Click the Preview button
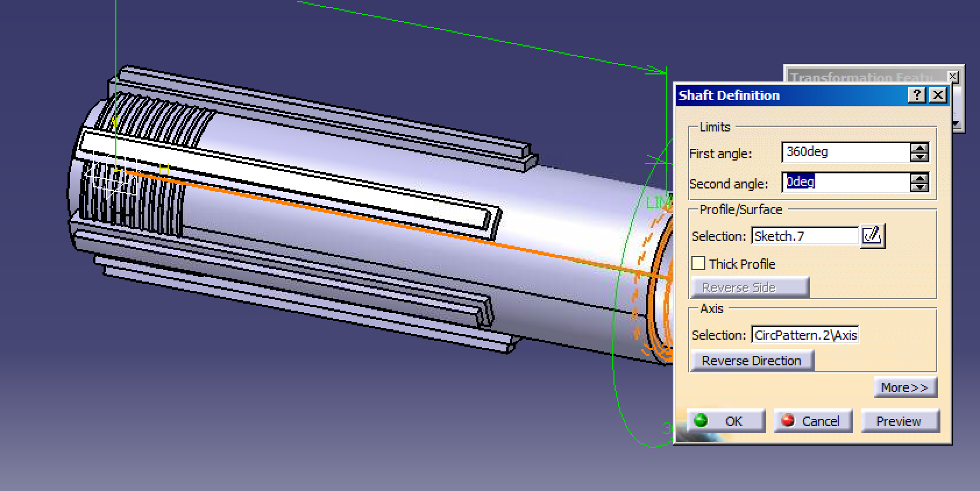980x491 pixels. point(900,421)
